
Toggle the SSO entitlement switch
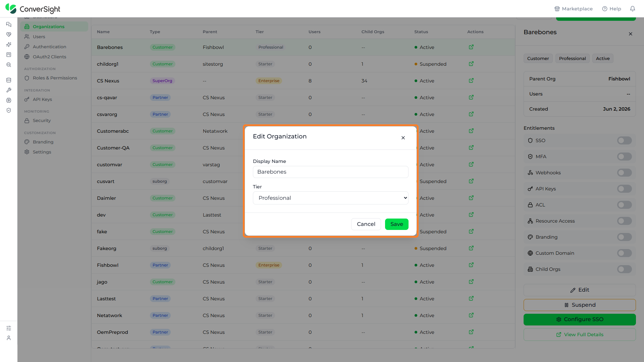pyautogui.click(x=624, y=140)
